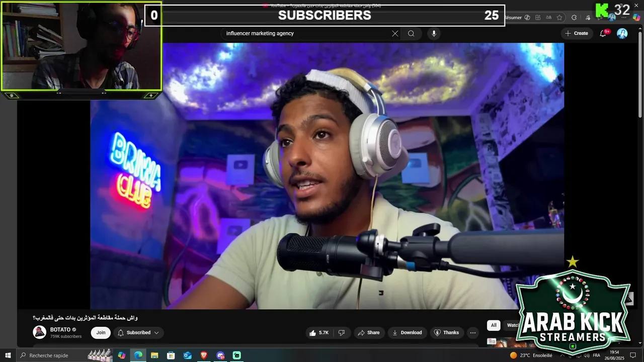Select the All filter chip
The width and height of the screenshot is (644, 362).
tap(494, 325)
